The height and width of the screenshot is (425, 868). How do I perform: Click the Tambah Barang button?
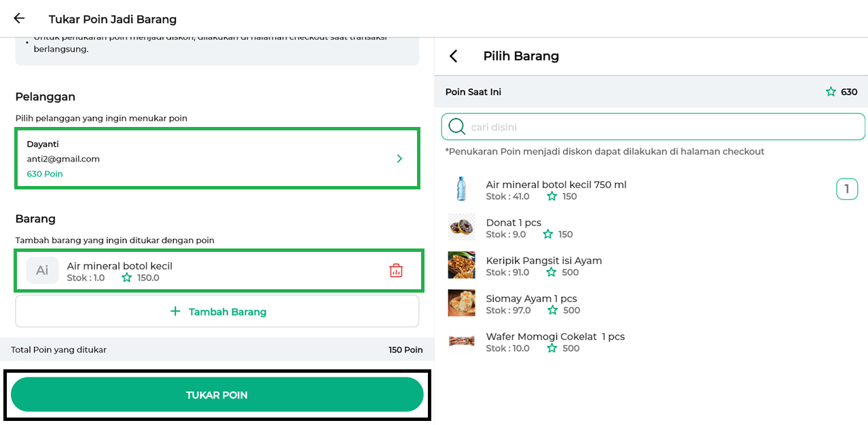click(x=217, y=312)
